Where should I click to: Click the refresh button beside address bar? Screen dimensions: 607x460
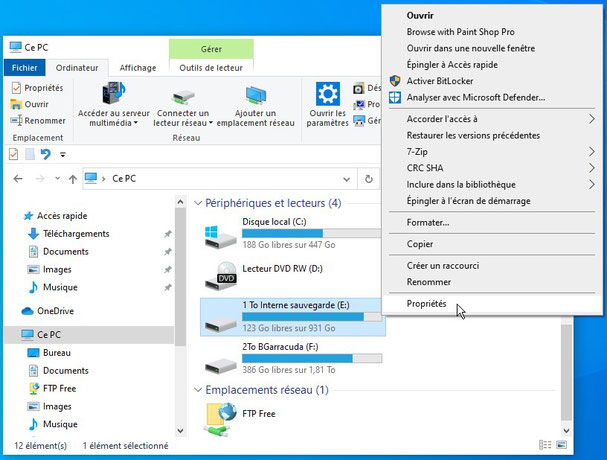369,179
